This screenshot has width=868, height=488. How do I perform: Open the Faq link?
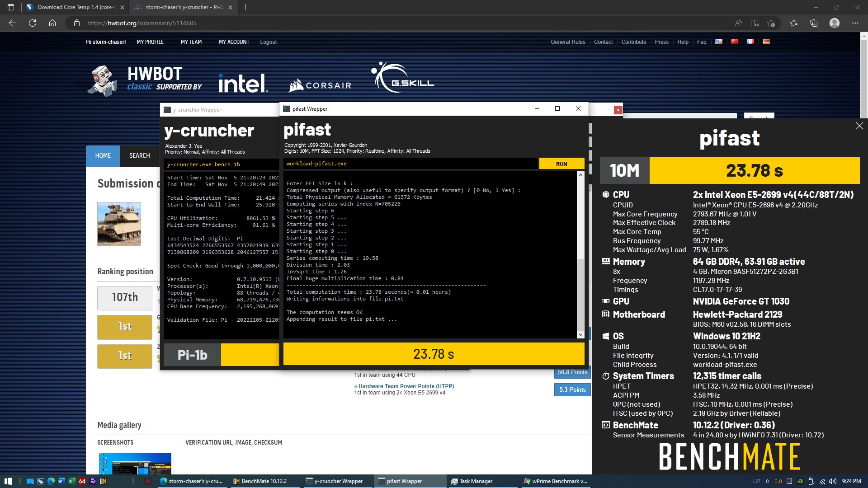click(x=702, y=42)
